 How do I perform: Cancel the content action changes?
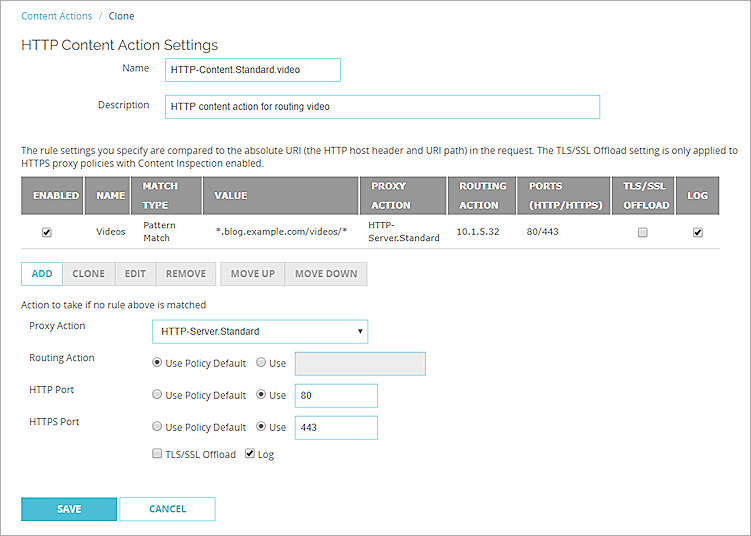pyautogui.click(x=167, y=509)
